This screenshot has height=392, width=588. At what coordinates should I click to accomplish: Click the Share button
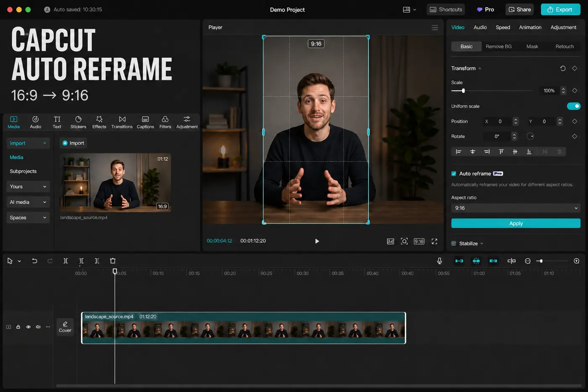pos(520,9)
